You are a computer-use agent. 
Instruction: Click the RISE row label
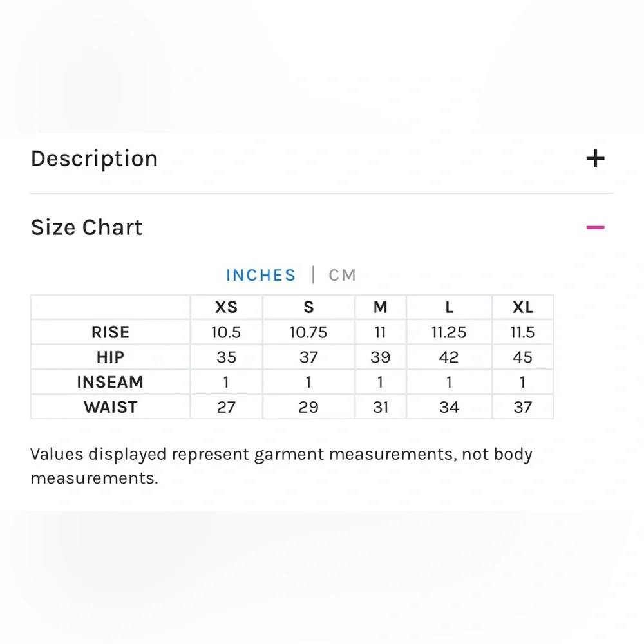(111, 332)
